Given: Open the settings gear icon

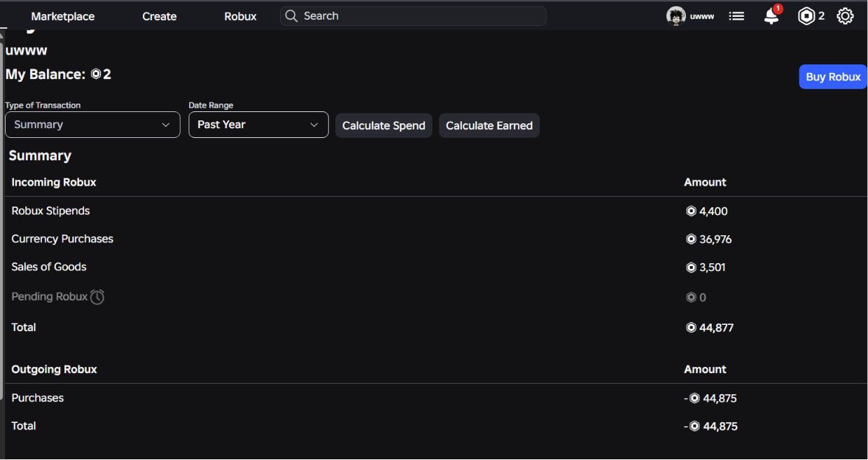Looking at the screenshot, I should pyautogui.click(x=845, y=16).
